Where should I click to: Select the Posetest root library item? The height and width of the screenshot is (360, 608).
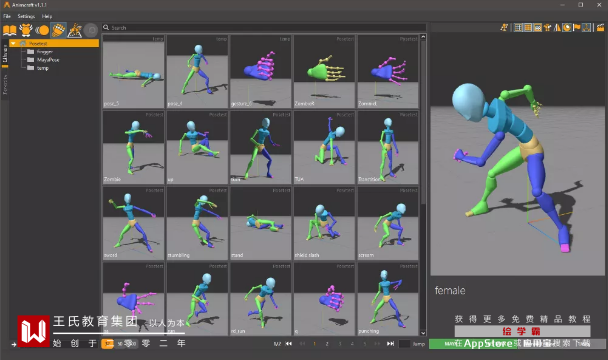(54, 43)
